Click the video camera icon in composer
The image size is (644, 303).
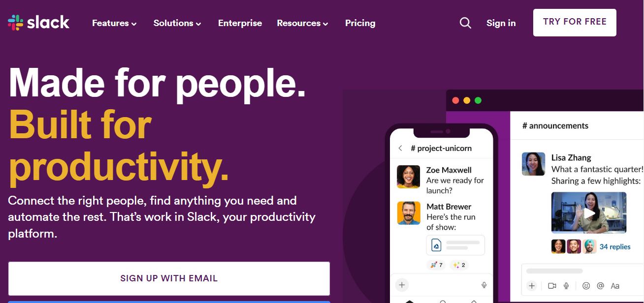pyautogui.click(x=552, y=286)
